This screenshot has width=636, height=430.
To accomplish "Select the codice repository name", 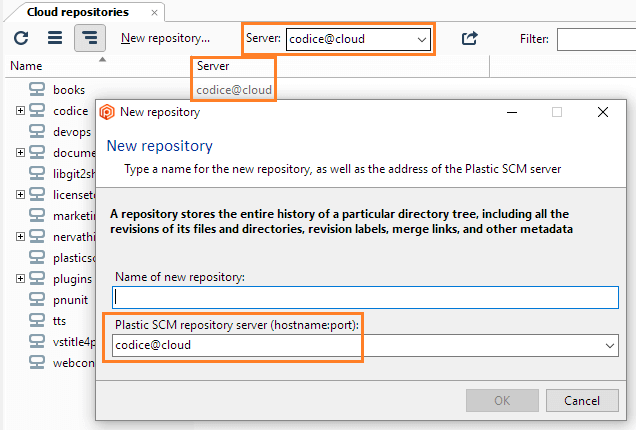I will pos(71,111).
